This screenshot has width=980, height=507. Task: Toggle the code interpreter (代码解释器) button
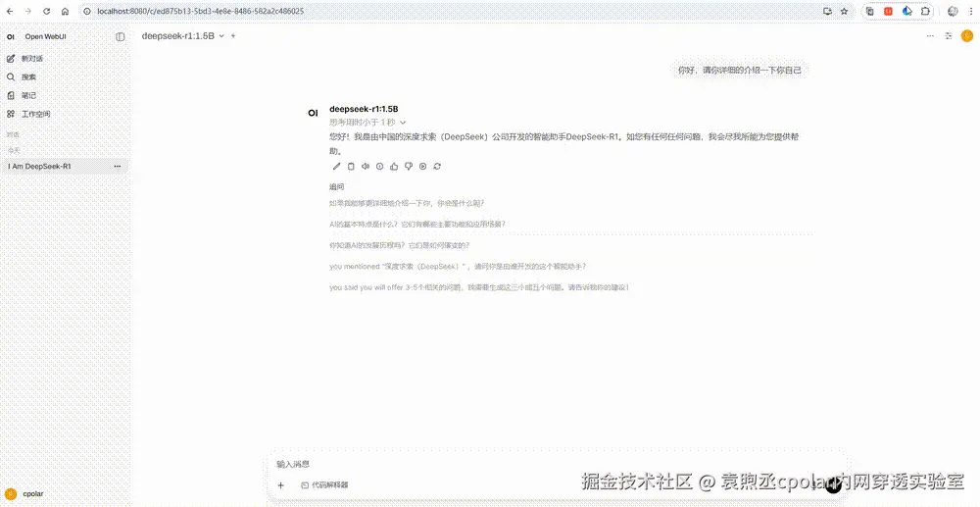[x=324, y=485]
